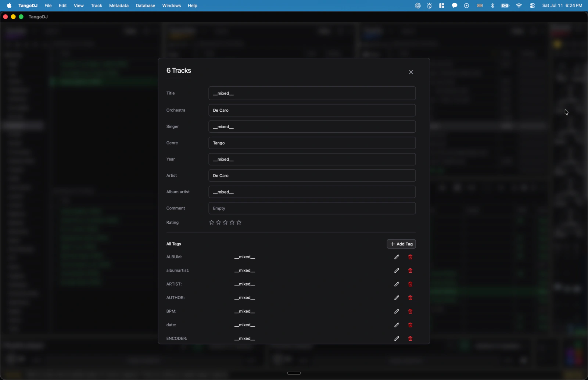Edit the ARTIST tag
This screenshot has height=380, width=588.
coord(397,284)
